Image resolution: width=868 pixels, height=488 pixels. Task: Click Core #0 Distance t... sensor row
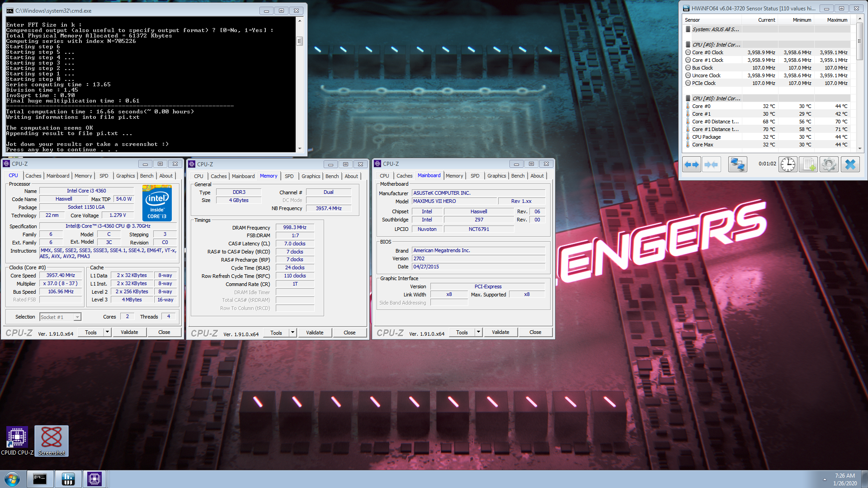pyautogui.click(x=766, y=122)
